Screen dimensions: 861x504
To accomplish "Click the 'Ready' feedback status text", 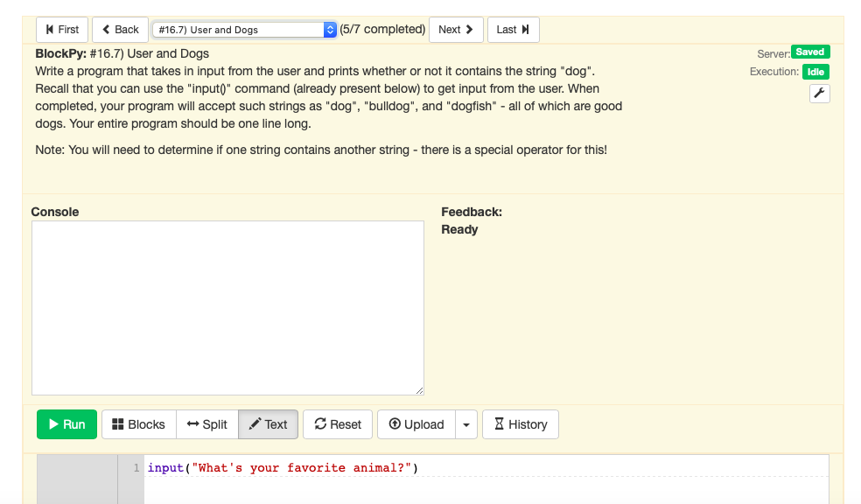I will click(x=459, y=229).
